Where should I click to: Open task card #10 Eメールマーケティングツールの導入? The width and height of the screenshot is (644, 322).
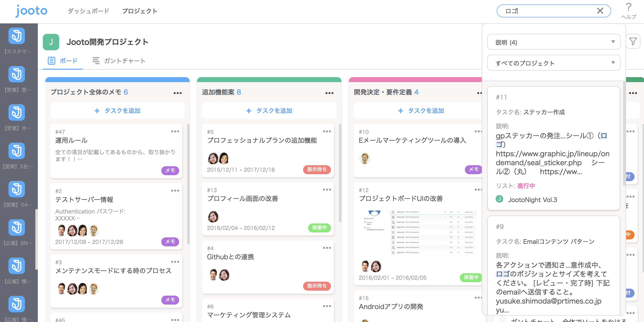pos(418,151)
